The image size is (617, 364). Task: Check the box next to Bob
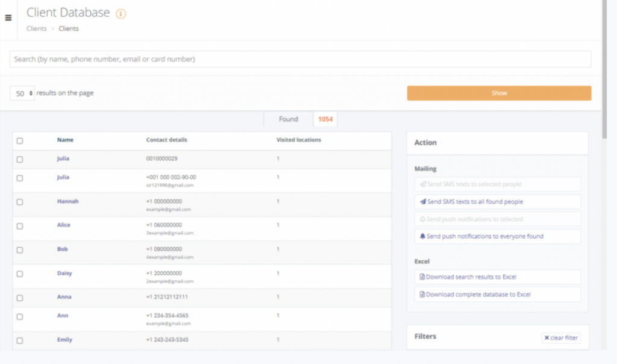(x=20, y=250)
